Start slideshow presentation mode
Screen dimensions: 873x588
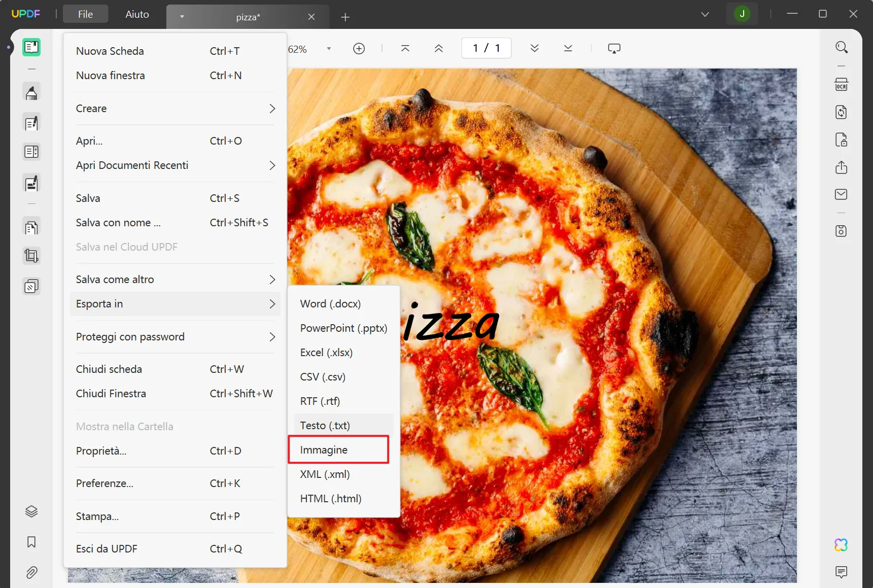pos(614,48)
